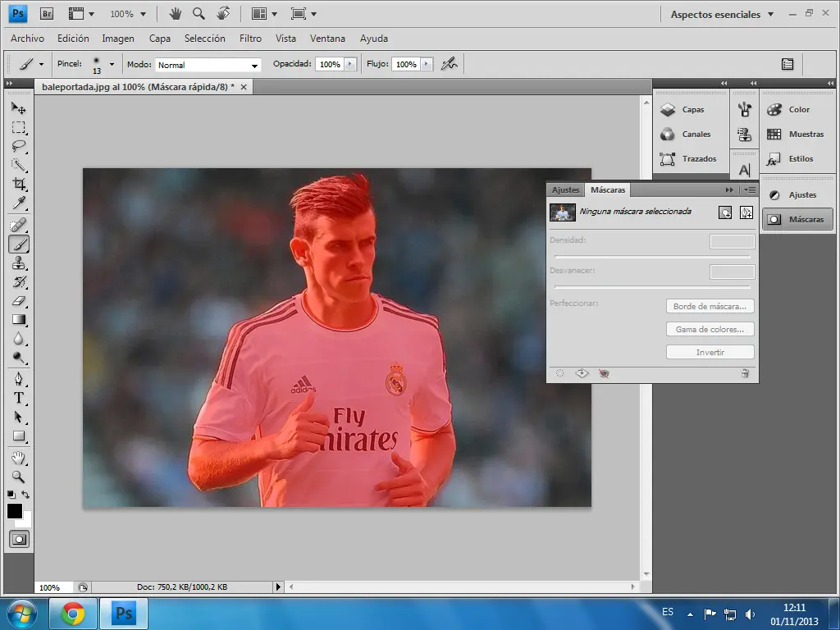Swap foreground and background colors

[25, 495]
